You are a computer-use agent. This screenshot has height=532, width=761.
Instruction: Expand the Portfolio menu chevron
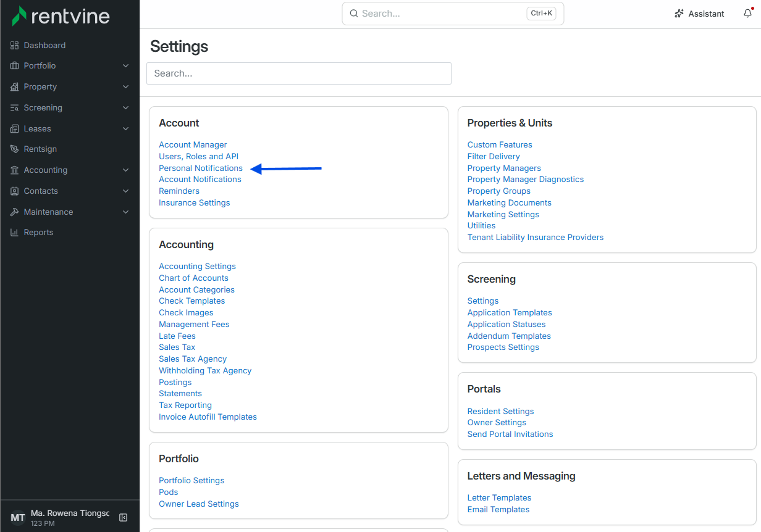[x=126, y=65]
